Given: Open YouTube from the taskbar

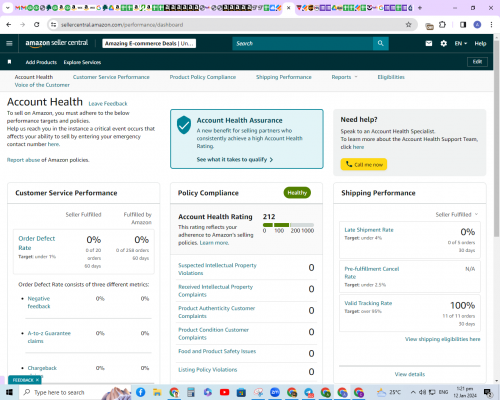Looking at the screenshot, I should pos(224,392).
